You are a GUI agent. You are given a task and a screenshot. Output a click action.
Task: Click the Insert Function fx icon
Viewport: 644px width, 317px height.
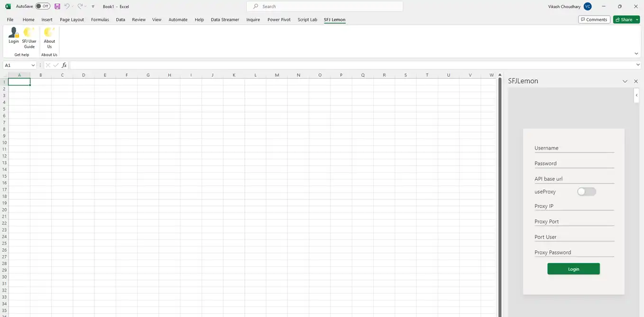[64, 65]
